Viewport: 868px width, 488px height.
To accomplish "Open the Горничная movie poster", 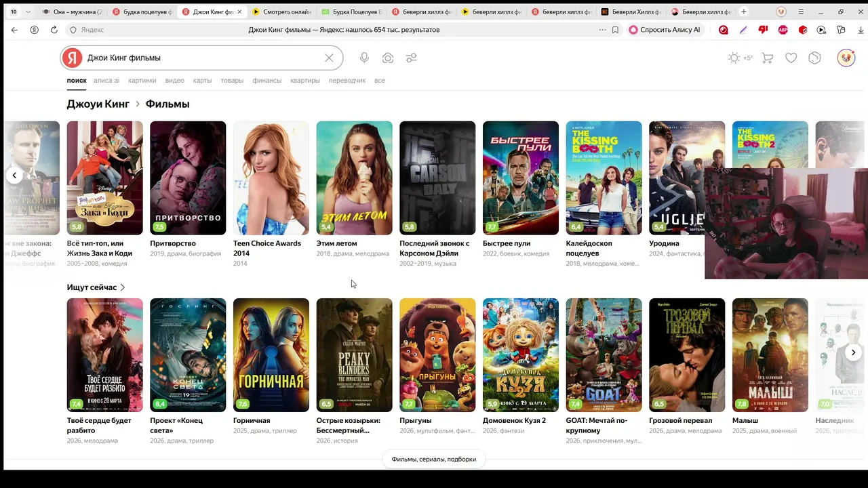I will click(271, 355).
